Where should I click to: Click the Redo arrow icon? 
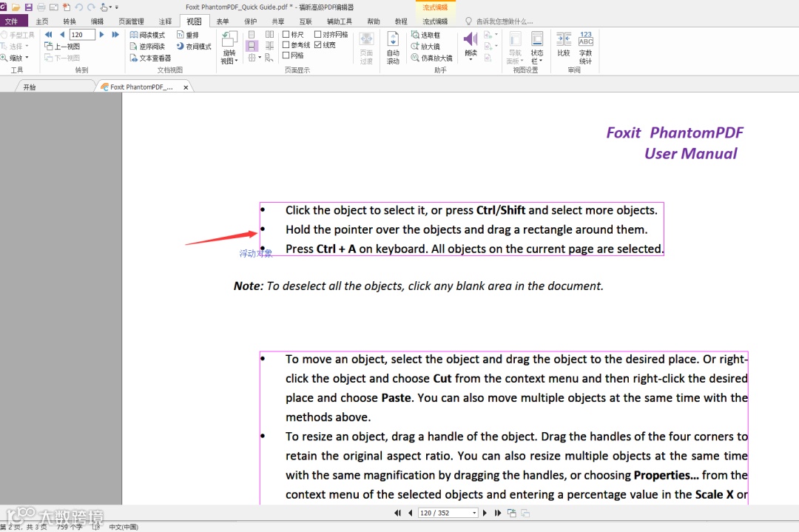tap(91, 7)
